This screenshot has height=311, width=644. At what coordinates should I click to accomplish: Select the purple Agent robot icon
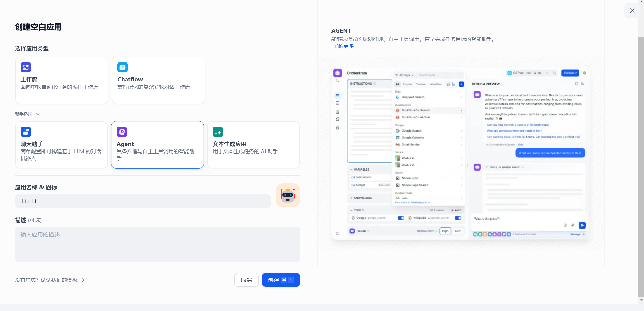pyautogui.click(x=122, y=132)
